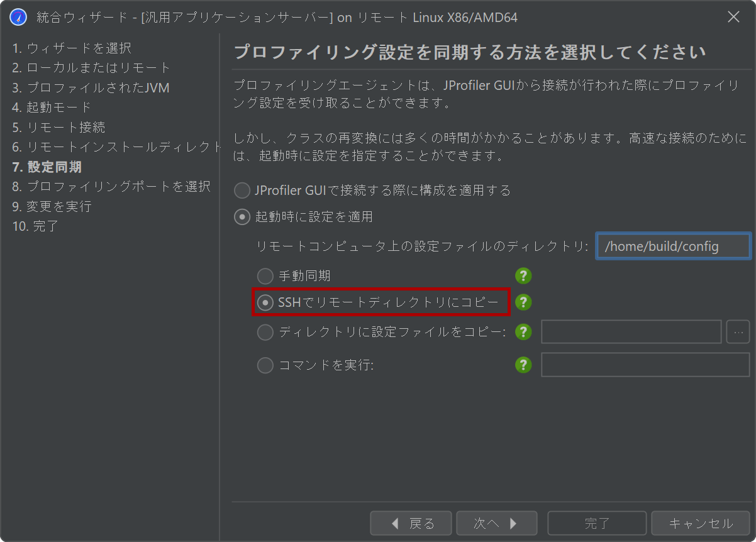Screen dimensions: 756x542
Task: Focus the コマンドを実行 text field
Action: point(646,365)
